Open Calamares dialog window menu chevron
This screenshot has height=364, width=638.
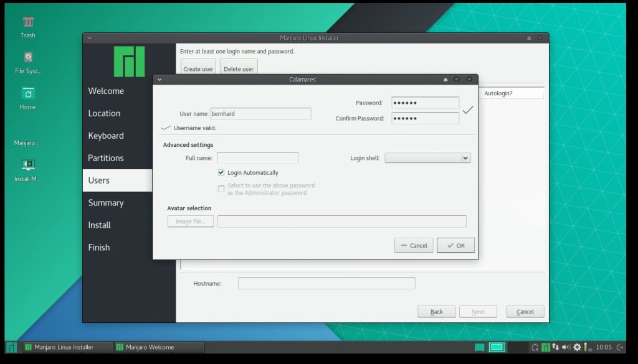(x=159, y=80)
